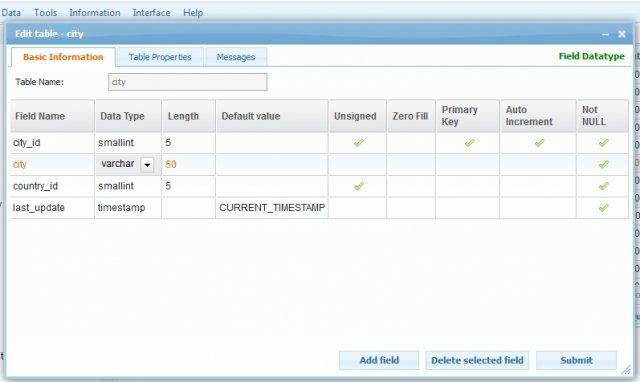This screenshot has width=640, height=382.
Task: Click the Primary Key column header
Action: (468, 116)
